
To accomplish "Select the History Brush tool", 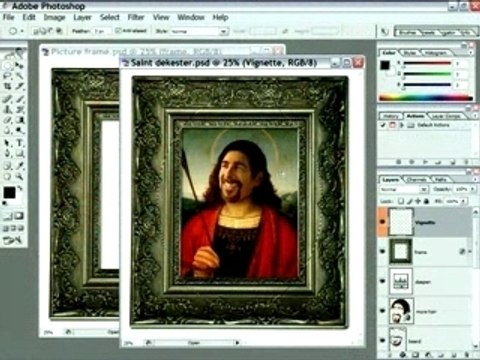I will (x=19, y=109).
